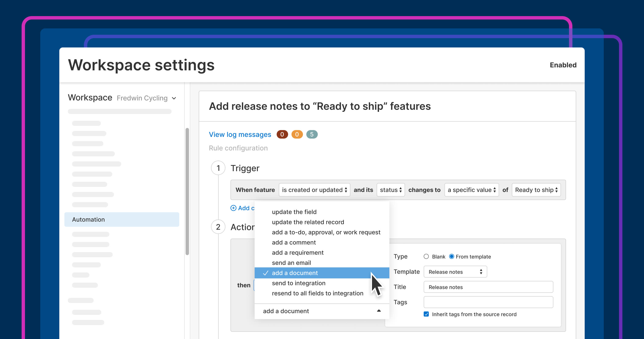644x339 pixels.
Task: Click the plus icon next to Add condition
Action: coord(233,208)
